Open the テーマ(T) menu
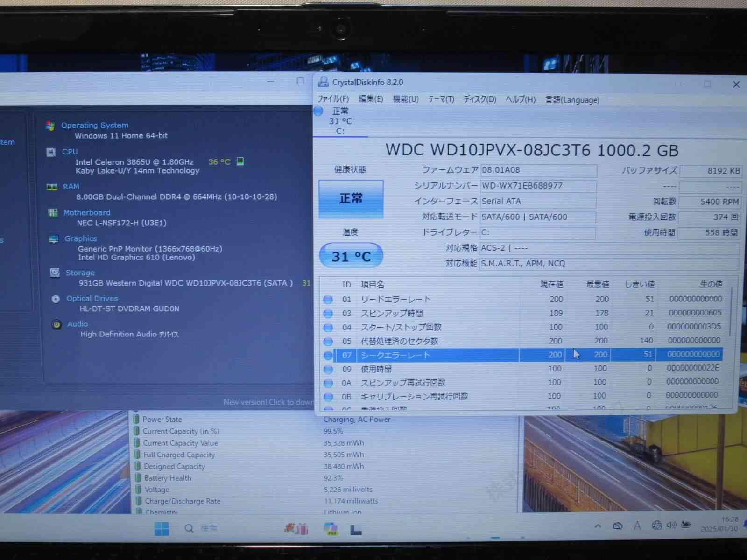 click(x=441, y=99)
